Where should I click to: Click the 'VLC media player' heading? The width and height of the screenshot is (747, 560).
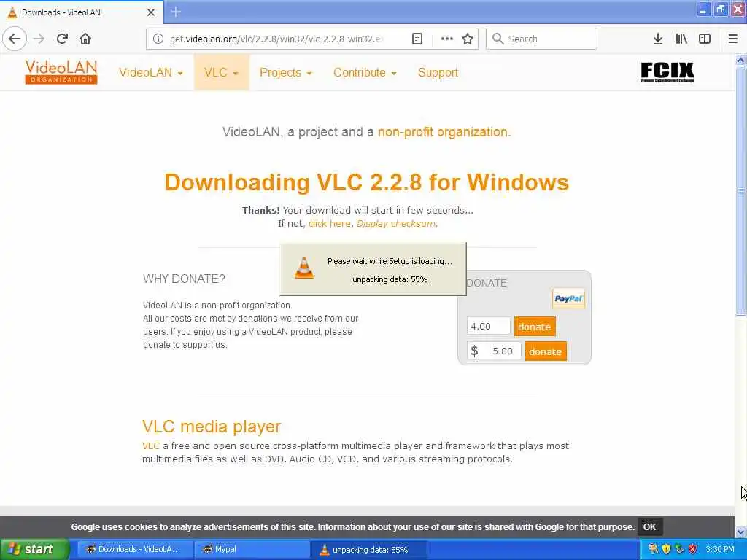pyautogui.click(x=212, y=426)
